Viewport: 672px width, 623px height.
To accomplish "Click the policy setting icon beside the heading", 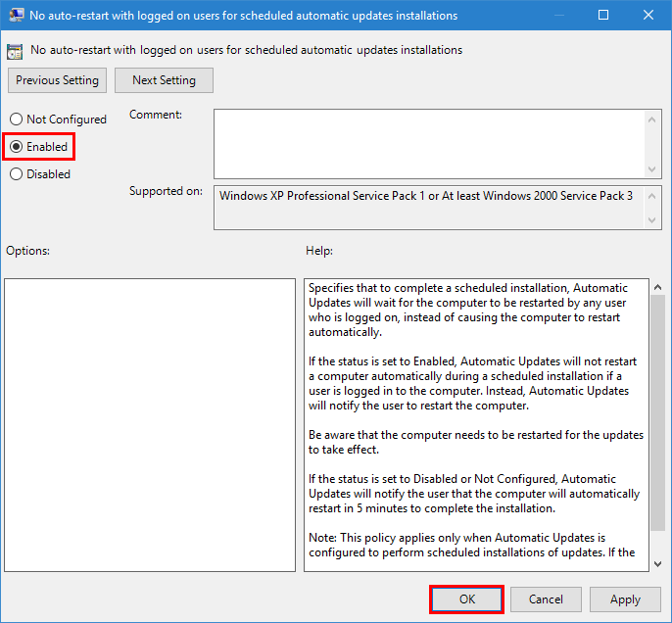I will (15, 50).
